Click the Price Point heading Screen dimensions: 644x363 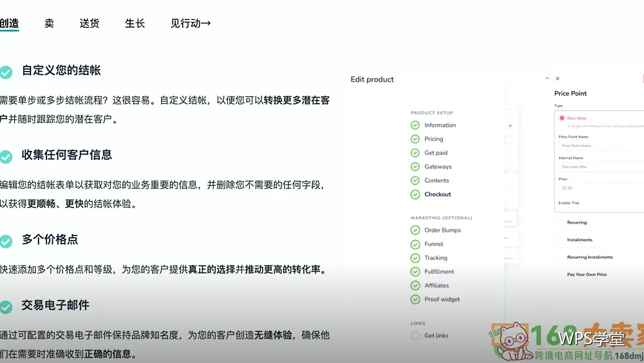tap(571, 93)
